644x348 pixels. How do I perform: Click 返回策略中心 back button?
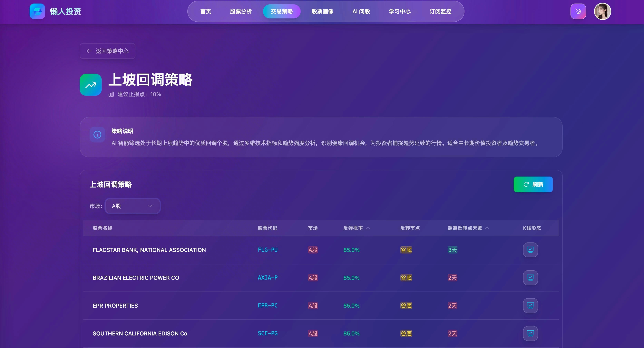(x=108, y=51)
